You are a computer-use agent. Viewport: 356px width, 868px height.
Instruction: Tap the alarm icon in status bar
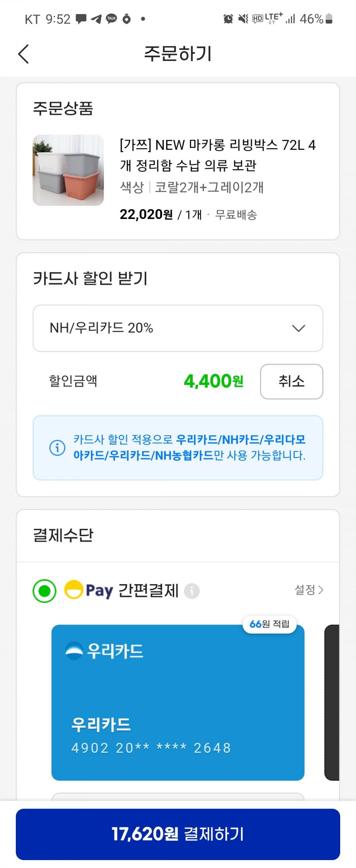pos(228,19)
